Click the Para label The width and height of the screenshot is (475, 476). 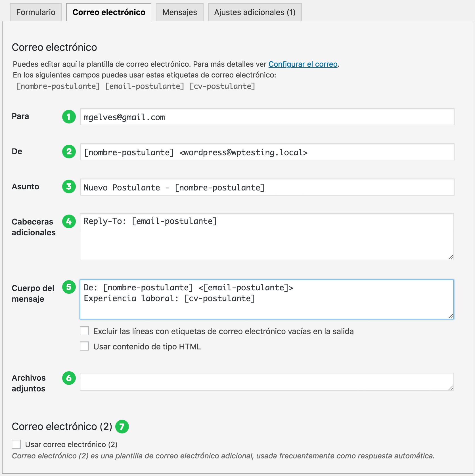tap(20, 116)
